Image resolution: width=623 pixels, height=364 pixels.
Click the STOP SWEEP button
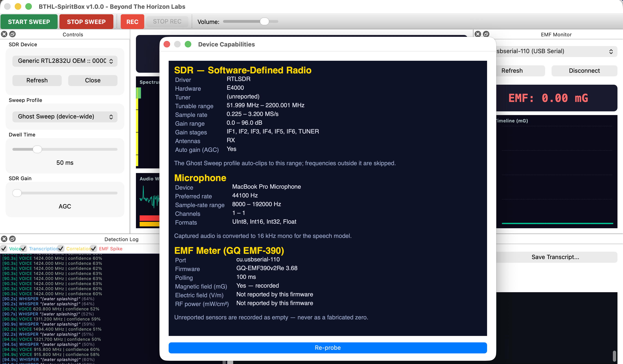coord(86,22)
